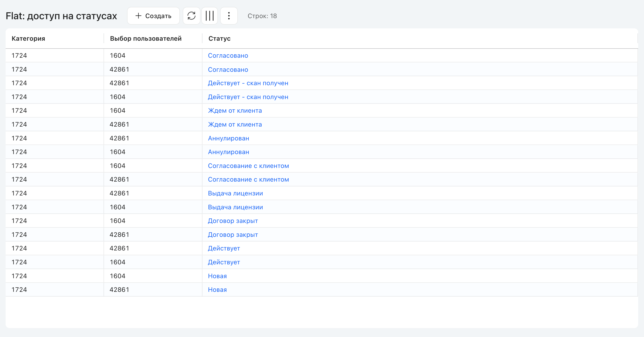The height and width of the screenshot is (337, 644).
Task: Open Новая link for 42861
Action: click(x=217, y=290)
